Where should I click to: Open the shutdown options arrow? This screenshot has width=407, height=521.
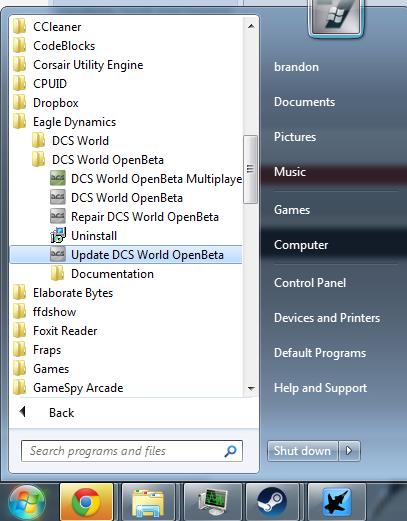pos(349,451)
